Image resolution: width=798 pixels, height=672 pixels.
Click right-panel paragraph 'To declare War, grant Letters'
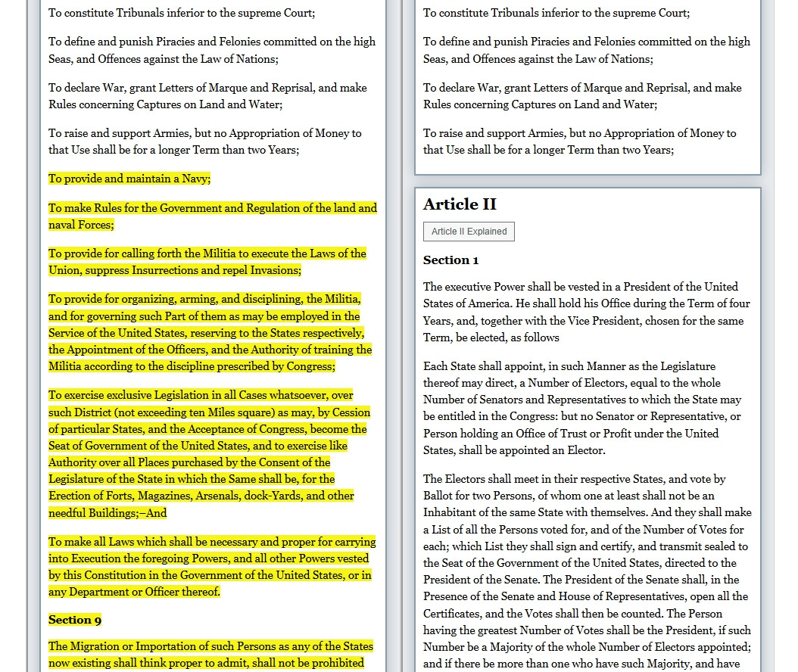582,95
